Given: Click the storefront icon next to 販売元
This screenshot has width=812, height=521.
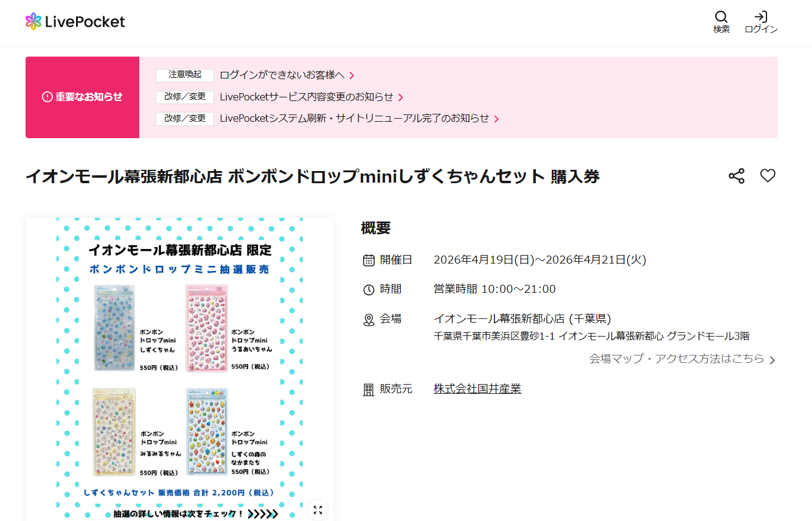Looking at the screenshot, I should [369, 389].
